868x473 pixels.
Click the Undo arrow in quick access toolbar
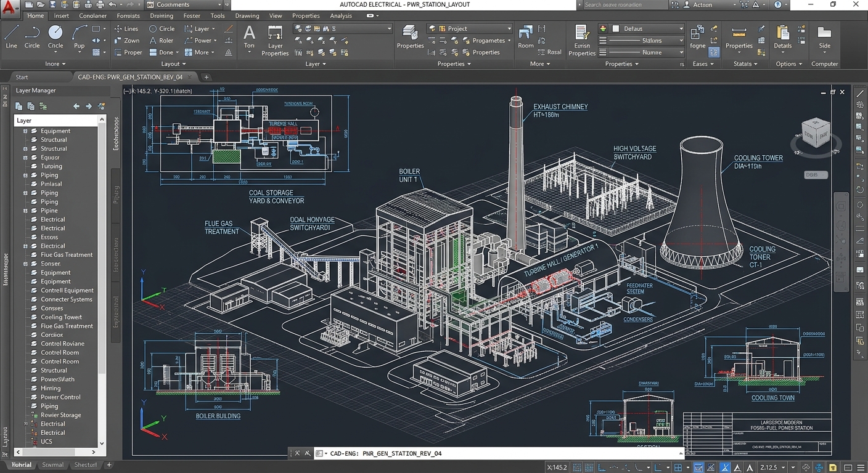click(x=112, y=4)
